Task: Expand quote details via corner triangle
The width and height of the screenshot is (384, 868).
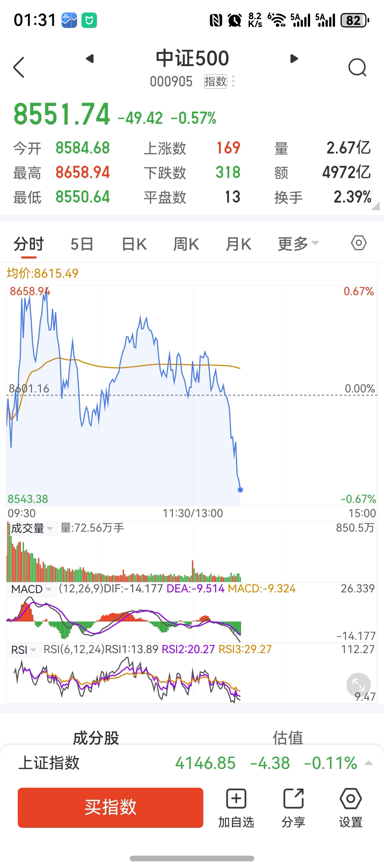Action: coord(375,206)
